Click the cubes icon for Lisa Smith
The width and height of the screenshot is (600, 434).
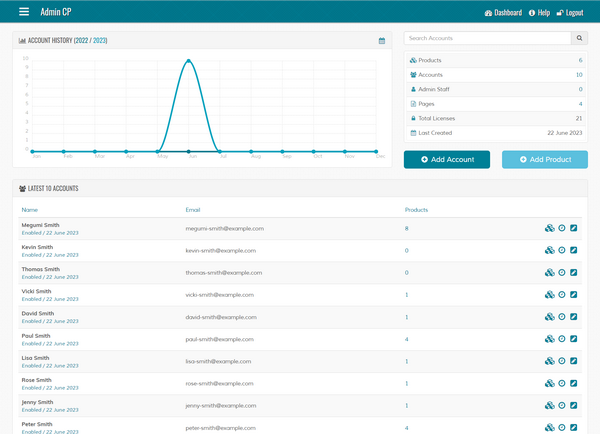[x=549, y=361]
